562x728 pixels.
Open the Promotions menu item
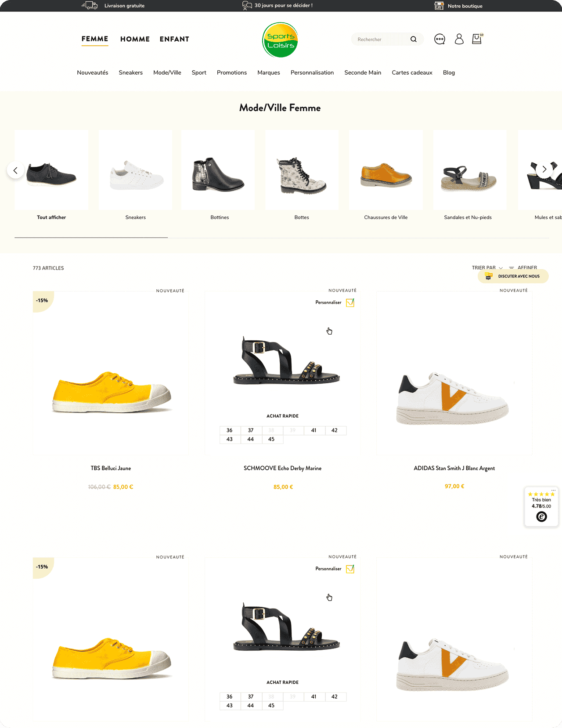(x=232, y=72)
